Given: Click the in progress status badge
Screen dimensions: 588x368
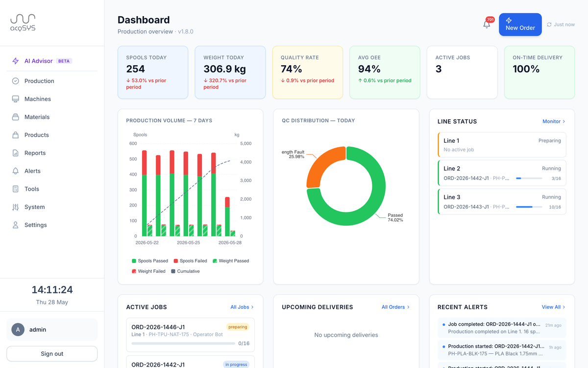Looking at the screenshot, I should pyautogui.click(x=236, y=365).
